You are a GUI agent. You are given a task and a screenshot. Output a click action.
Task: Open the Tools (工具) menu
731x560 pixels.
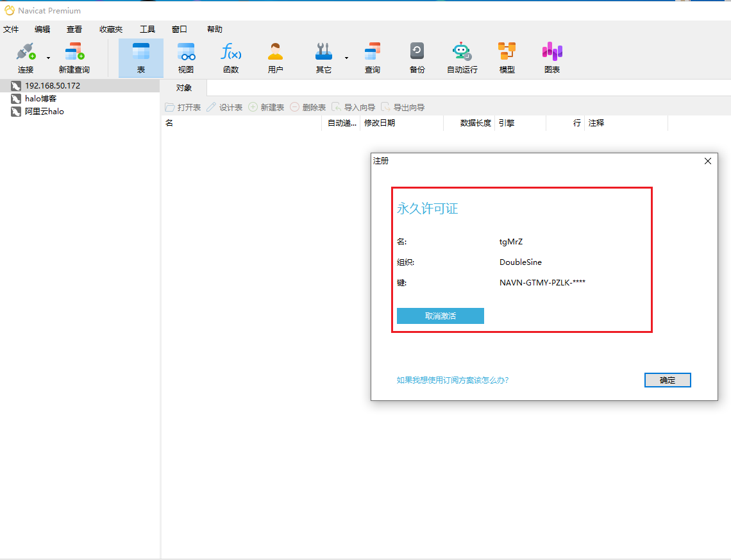coord(147,30)
